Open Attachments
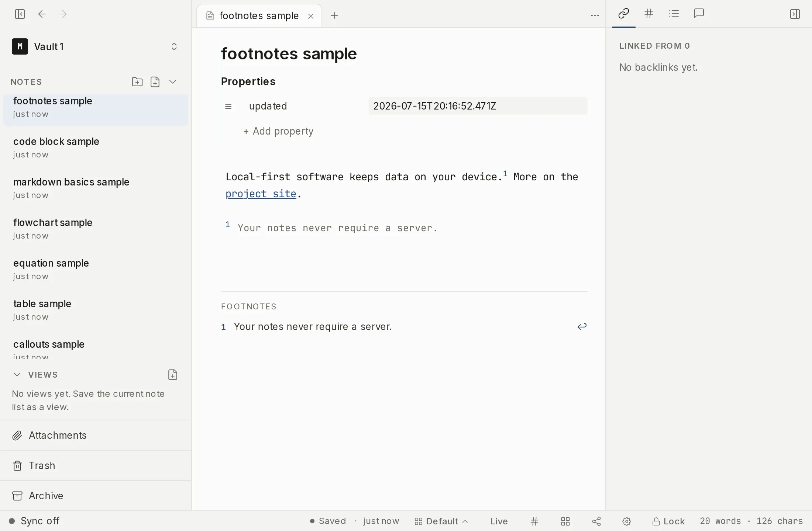This screenshot has width=812, height=531. click(96, 435)
